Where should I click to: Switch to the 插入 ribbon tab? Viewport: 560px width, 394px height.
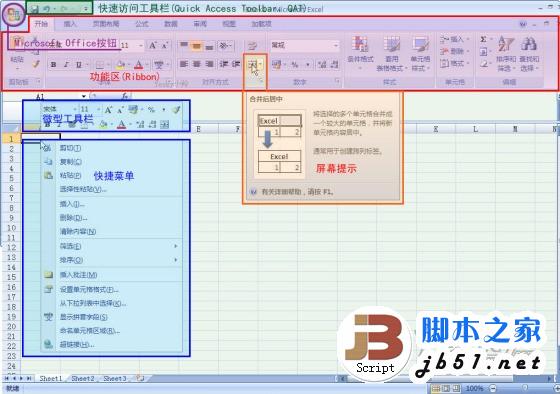pyautogui.click(x=70, y=24)
